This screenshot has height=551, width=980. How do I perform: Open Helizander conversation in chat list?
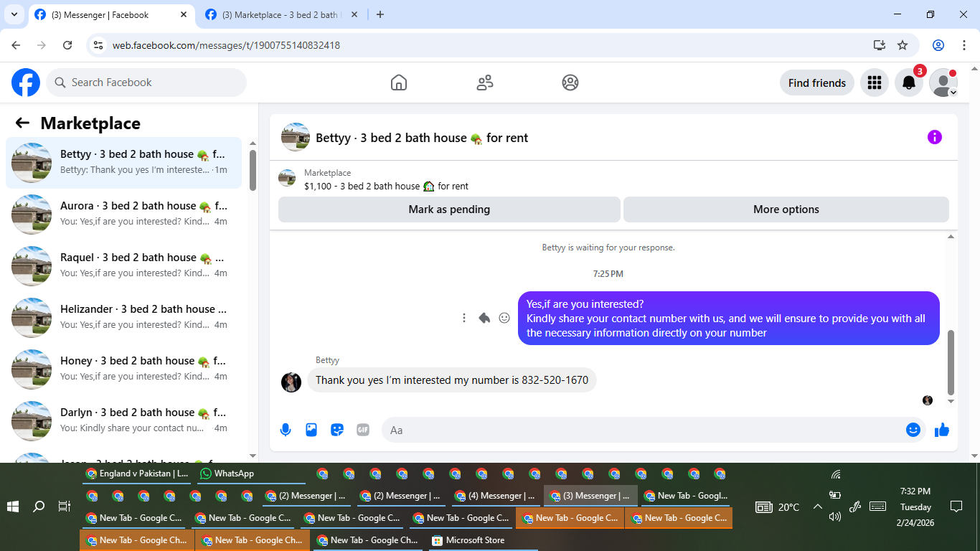click(124, 318)
